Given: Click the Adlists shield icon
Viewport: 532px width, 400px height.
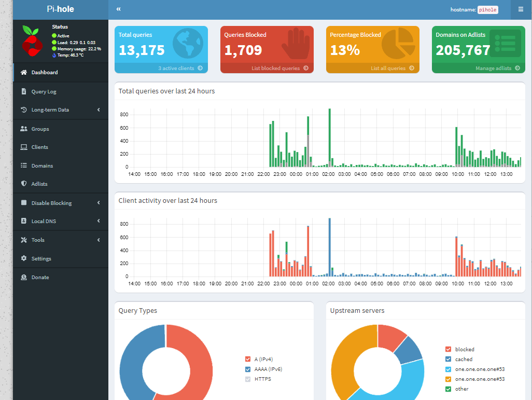Looking at the screenshot, I should 24,184.
